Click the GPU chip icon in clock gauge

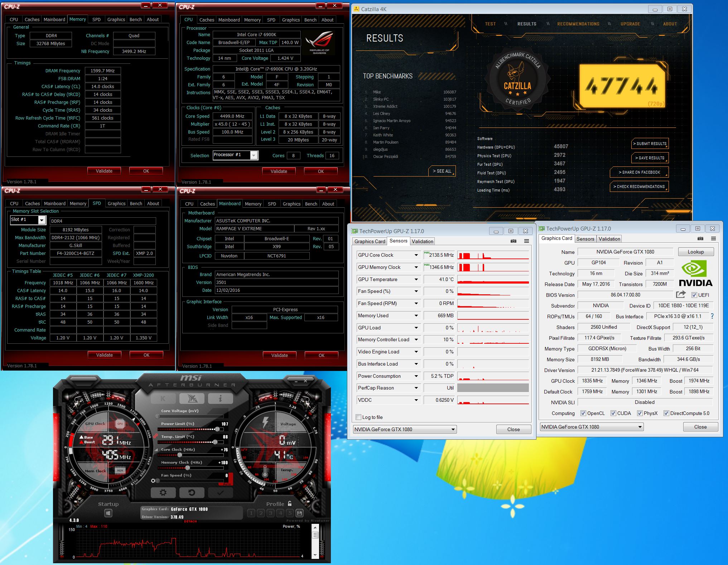(x=120, y=424)
